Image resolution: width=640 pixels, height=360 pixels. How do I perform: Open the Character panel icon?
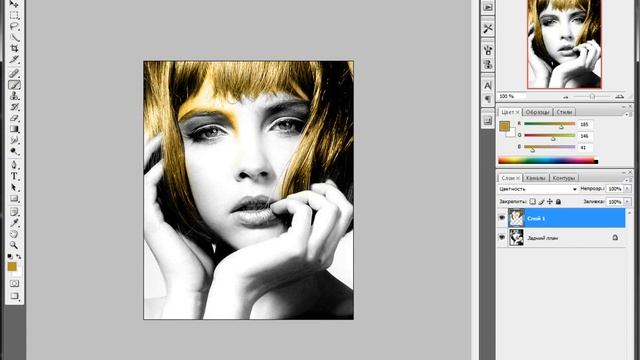(x=488, y=86)
